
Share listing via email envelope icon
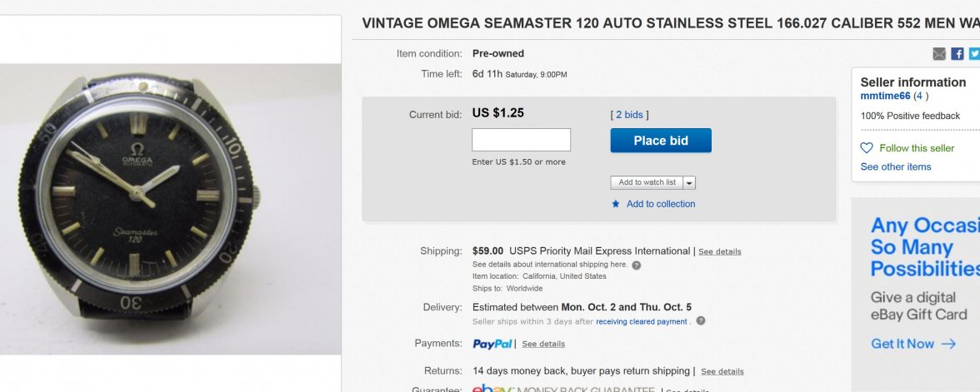[939, 54]
